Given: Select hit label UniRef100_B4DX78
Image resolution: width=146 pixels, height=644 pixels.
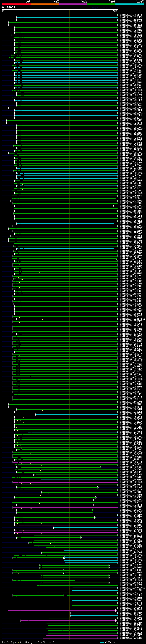Looking at the screenshot, I should 131,80.
